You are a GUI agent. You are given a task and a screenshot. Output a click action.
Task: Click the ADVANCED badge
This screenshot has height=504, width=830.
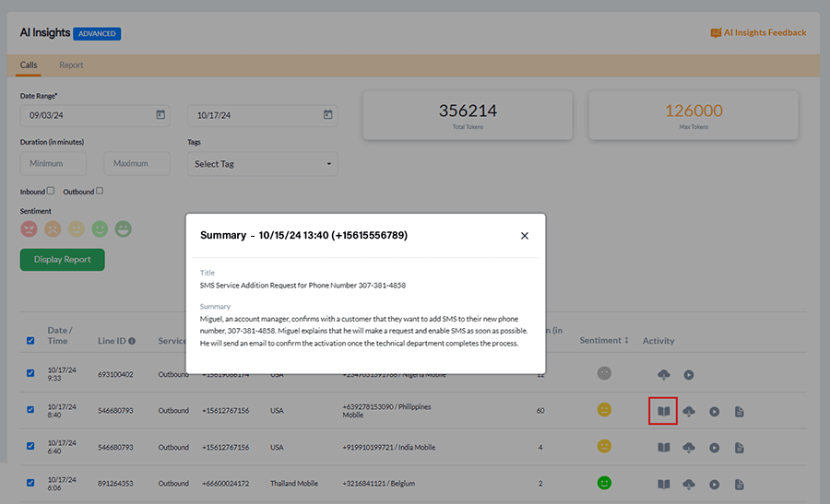[97, 34]
